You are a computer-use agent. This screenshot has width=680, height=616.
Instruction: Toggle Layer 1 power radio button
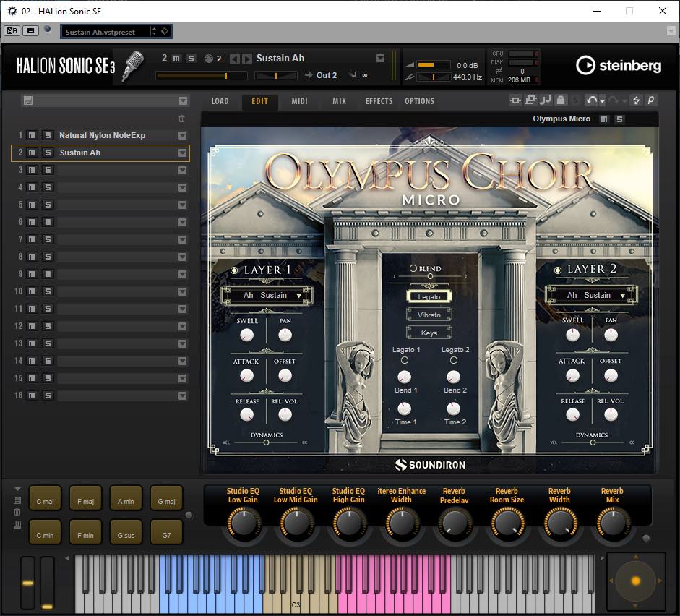coord(234,270)
